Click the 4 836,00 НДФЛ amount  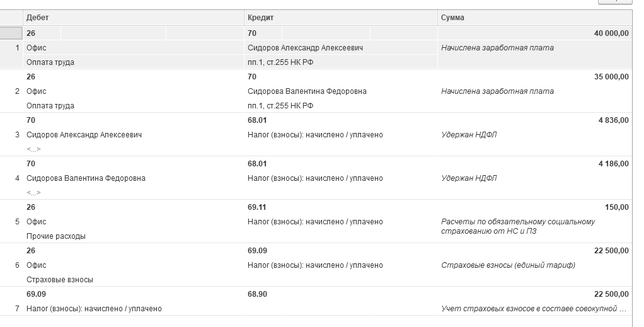pyautogui.click(x=613, y=120)
